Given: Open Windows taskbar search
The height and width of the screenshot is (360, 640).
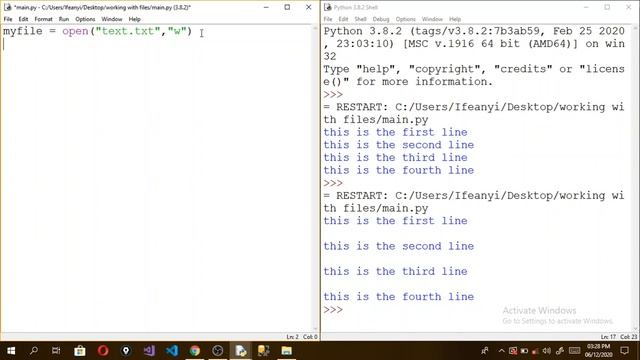Looking at the screenshot, I should coord(34,351).
